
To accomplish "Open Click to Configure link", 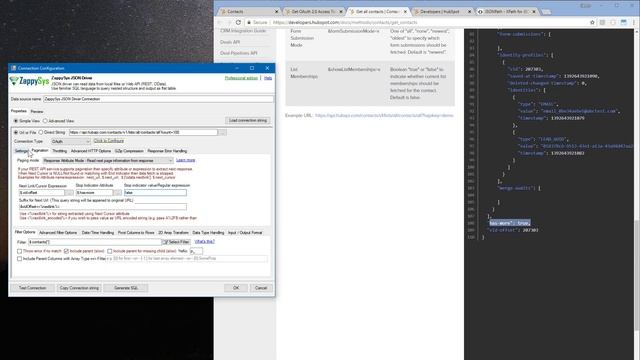I will click(x=109, y=141).
